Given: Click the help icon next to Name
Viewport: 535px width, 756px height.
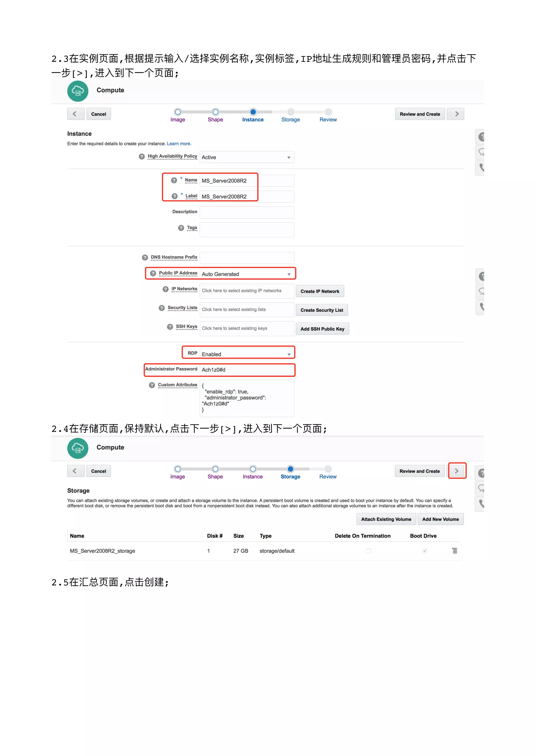Looking at the screenshot, I should [174, 180].
